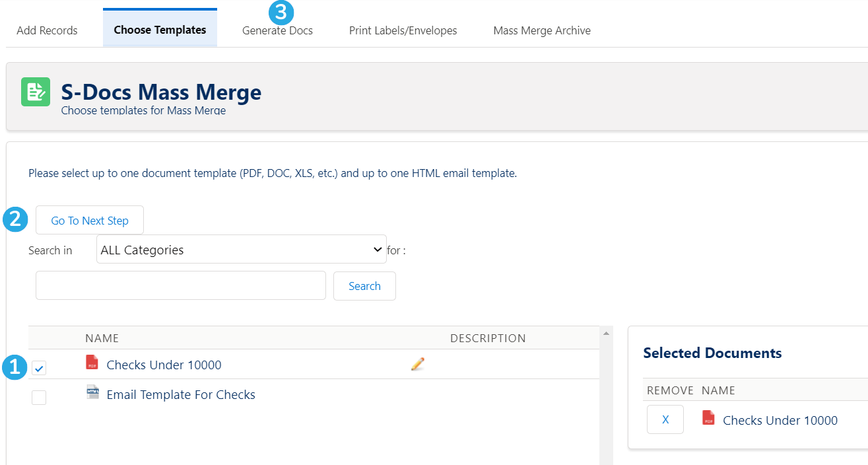This screenshot has height=465, width=868.
Task: Click the REMOVE column header in Selected Documents
Action: coord(670,390)
